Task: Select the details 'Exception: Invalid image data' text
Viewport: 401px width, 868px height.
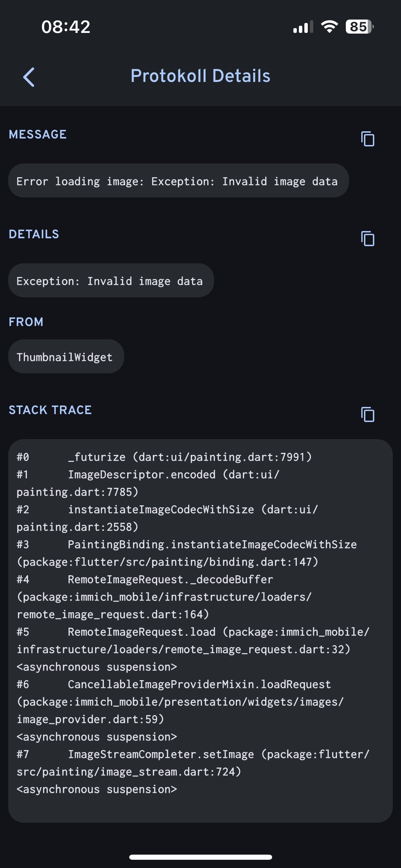Action: click(110, 281)
